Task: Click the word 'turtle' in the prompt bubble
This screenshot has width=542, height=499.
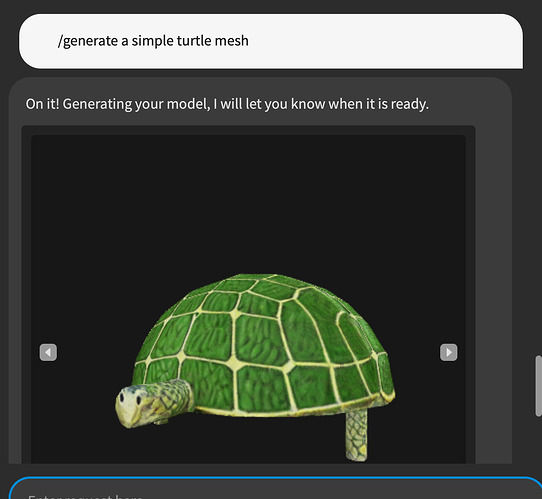Action: point(194,41)
